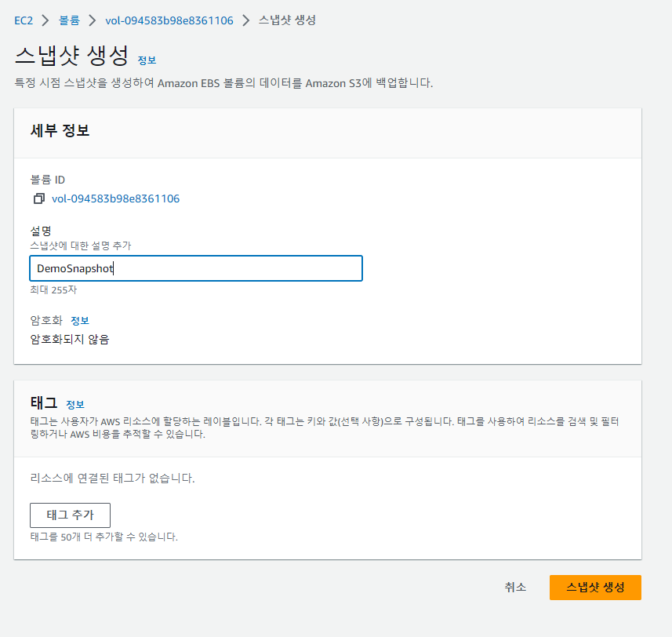The image size is (672, 637).
Task: Click the 최대 255자 hint text
Action: (53, 289)
